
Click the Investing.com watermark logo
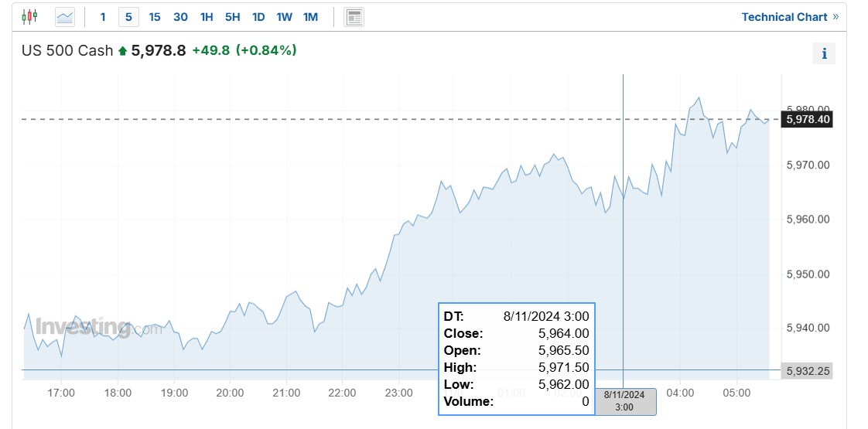point(99,327)
